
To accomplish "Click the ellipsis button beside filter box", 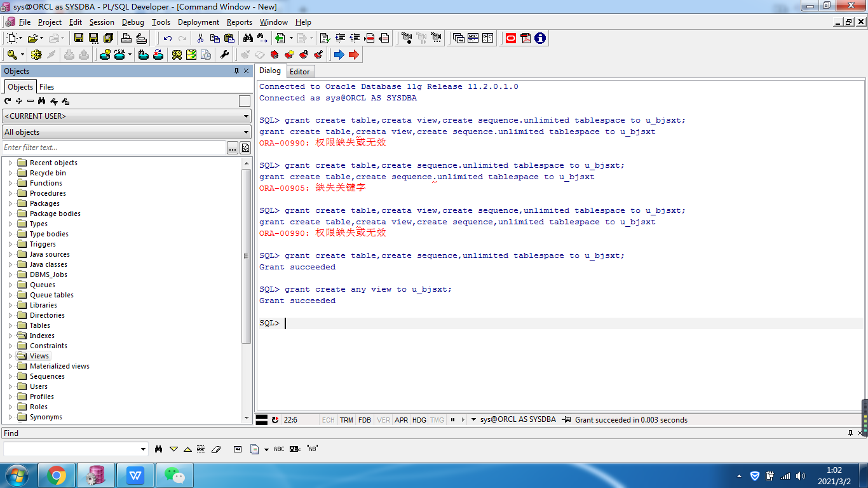I will [x=233, y=148].
